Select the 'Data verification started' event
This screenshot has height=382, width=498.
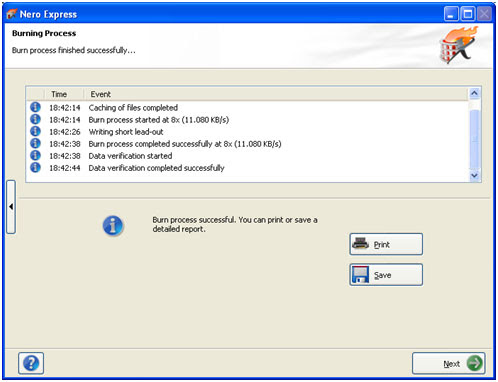point(130,156)
